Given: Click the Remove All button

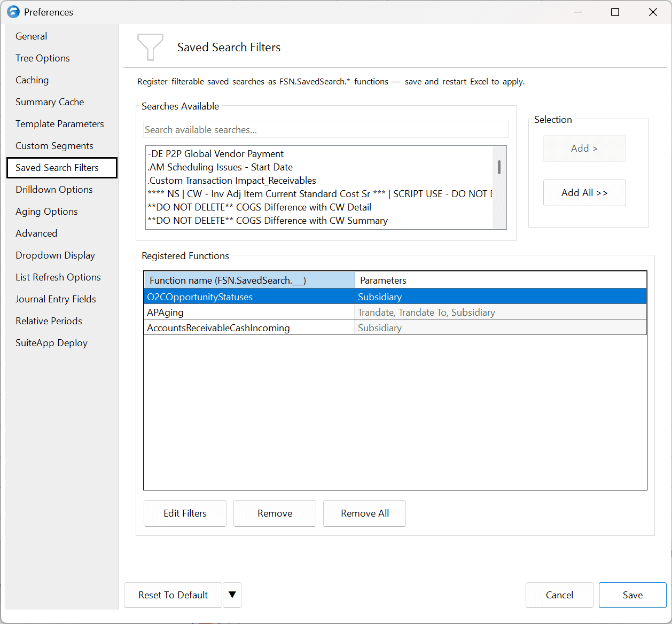Looking at the screenshot, I should pos(364,513).
